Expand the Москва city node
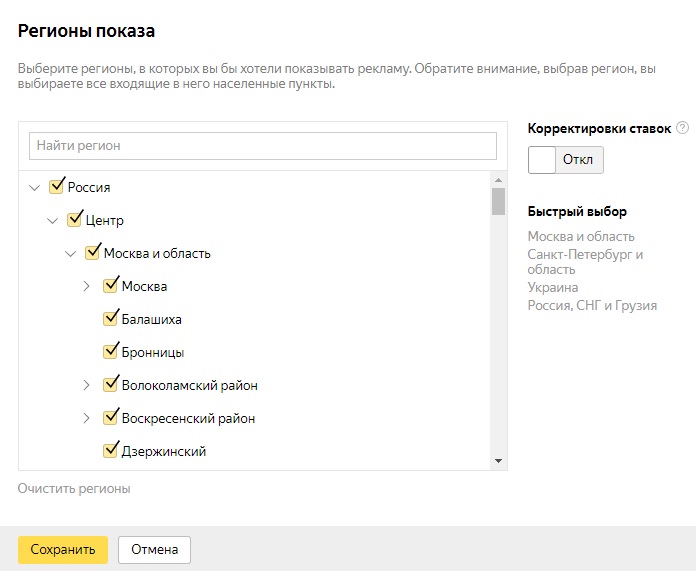 pos(87,286)
